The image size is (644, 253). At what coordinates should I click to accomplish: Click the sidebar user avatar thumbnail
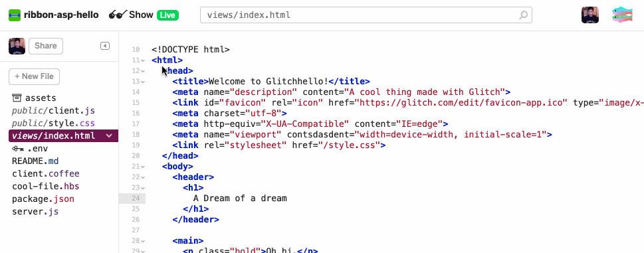[17, 46]
